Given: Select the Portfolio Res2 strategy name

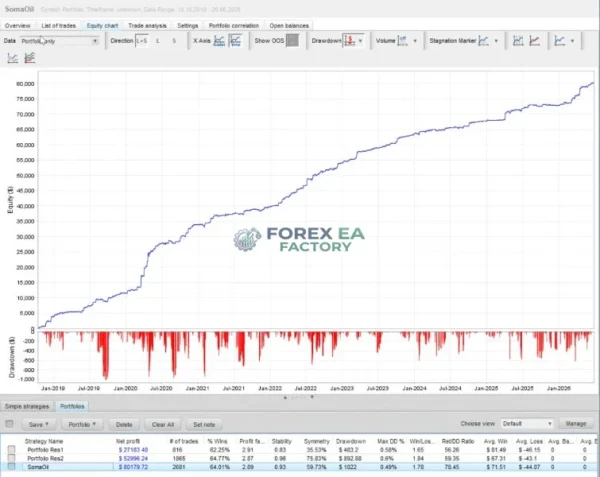Looking at the screenshot, I should pyautogui.click(x=46, y=458).
